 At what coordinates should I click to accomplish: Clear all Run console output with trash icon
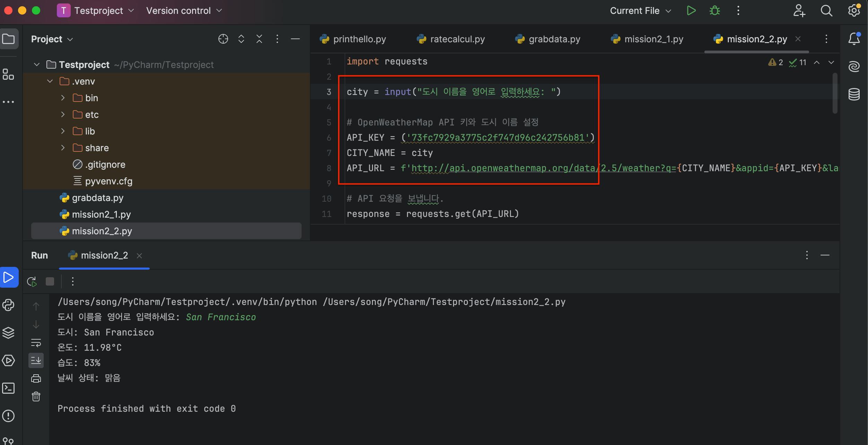coord(36,396)
